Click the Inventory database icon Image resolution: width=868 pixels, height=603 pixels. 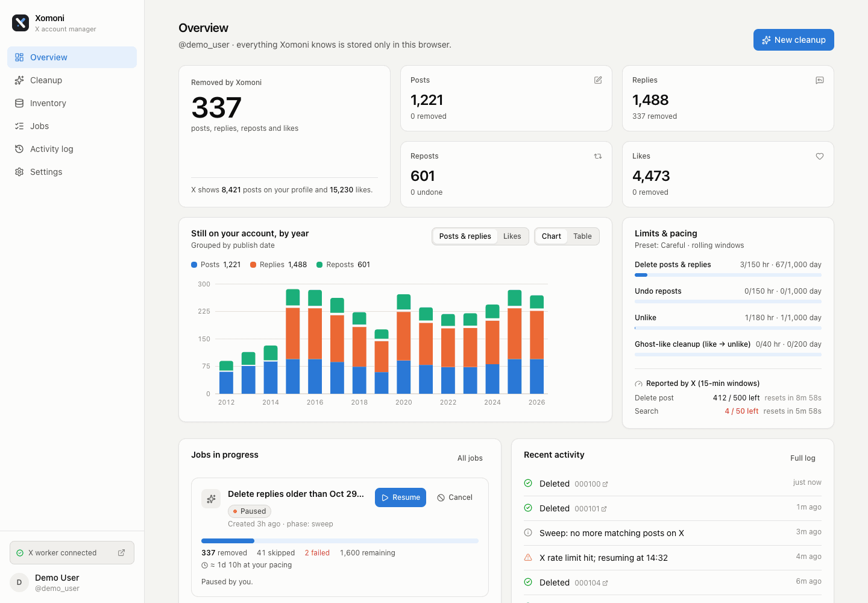[x=19, y=103]
